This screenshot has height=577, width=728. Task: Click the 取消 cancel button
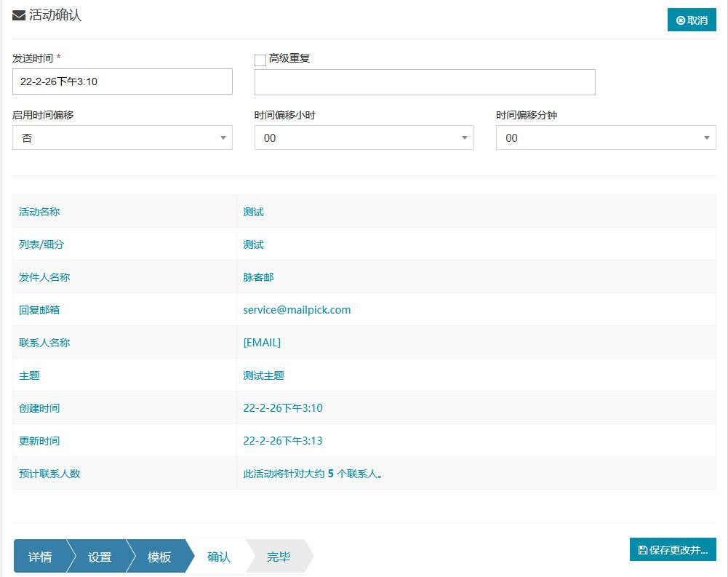coord(692,20)
